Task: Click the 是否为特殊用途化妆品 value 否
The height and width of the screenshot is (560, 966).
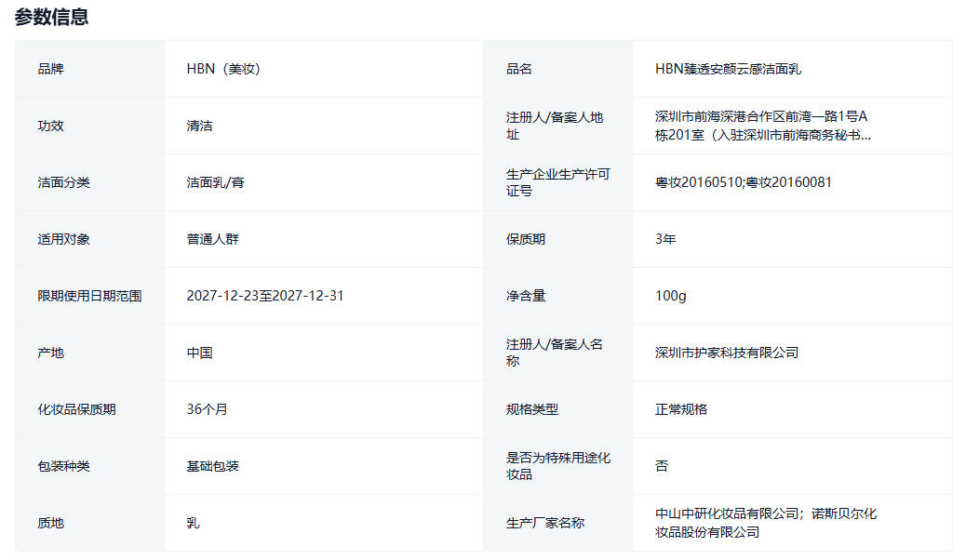Action: point(662,466)
